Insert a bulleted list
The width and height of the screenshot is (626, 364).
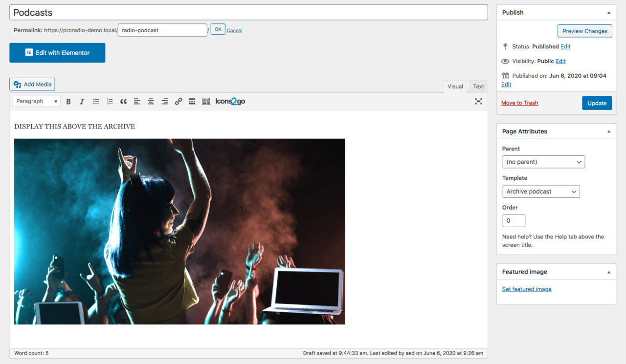click(96, 101)
